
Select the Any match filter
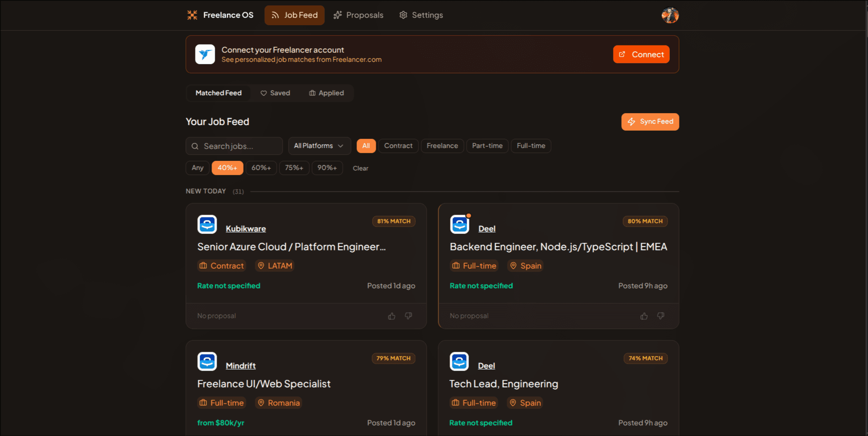click(x=198, y=168)
